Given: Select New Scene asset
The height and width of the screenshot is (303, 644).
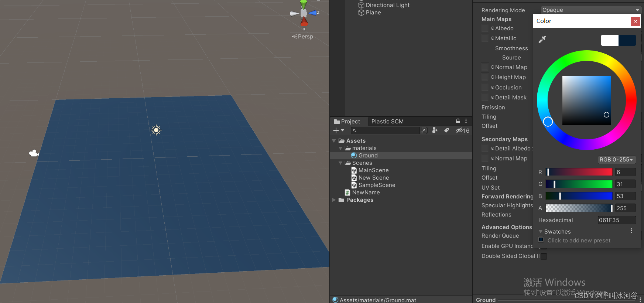Looking at the screenshot, I should coord(374,178).
